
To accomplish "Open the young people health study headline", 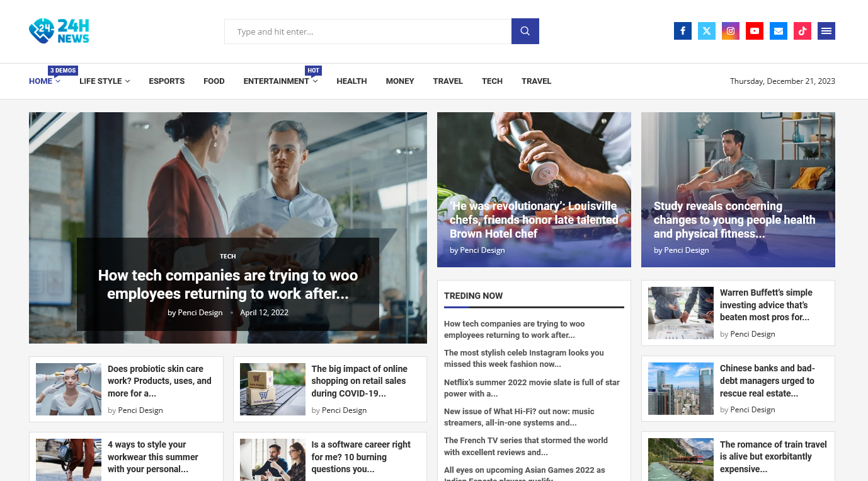I will pyautogui.click(x=734, y=220).
